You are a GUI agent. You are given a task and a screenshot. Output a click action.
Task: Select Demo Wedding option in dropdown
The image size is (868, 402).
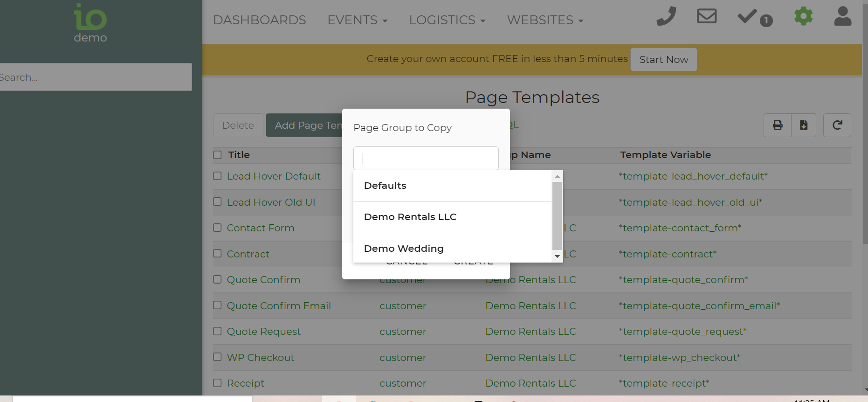[x=452, y=249]
